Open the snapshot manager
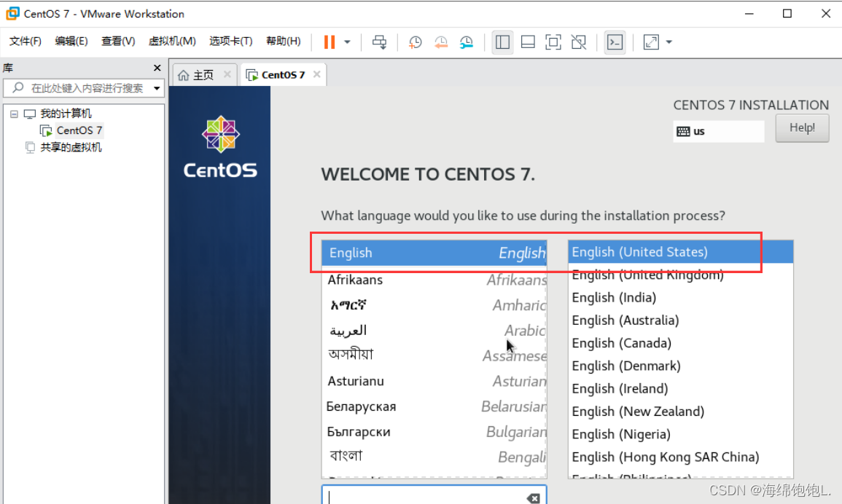Viewport: 842px width, 504px height. [x=467, y=42]
